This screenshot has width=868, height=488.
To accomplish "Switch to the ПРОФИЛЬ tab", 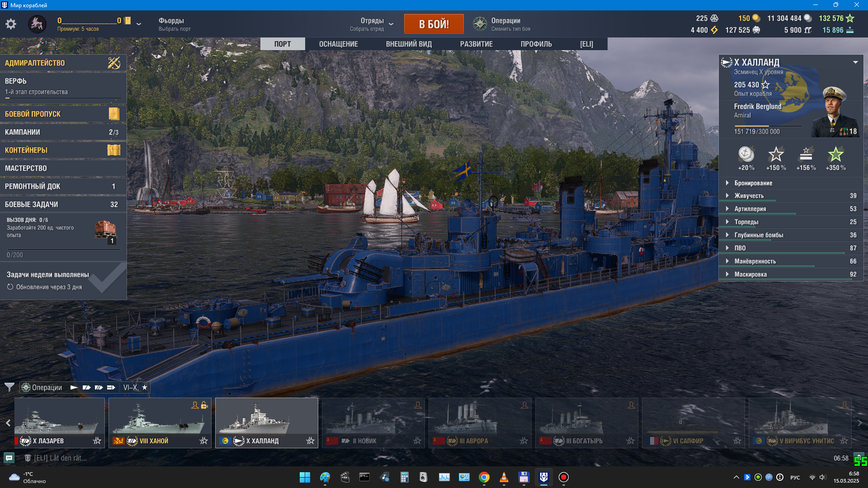I will click(x=536, y=44).
